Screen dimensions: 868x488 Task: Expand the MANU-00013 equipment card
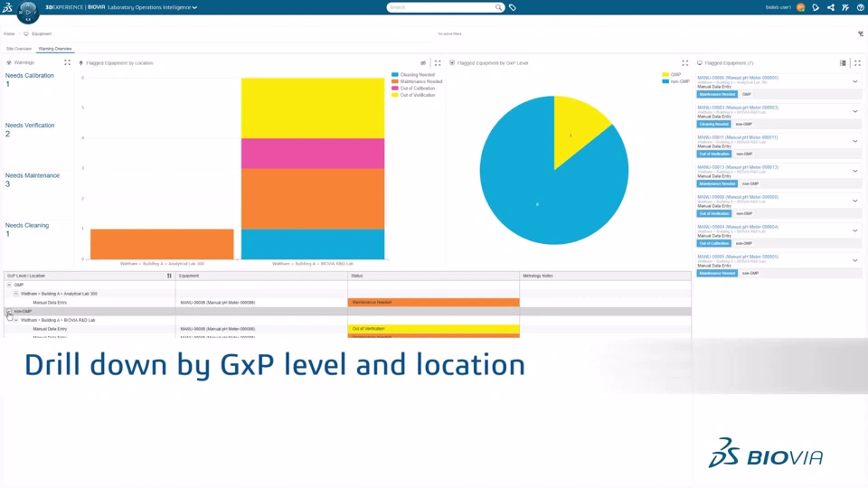(x=854, y=171)
